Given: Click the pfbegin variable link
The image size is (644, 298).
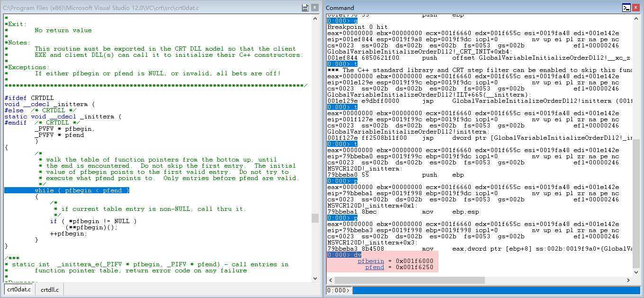Looking at the screenshot, I should click(x=370, y=261).
